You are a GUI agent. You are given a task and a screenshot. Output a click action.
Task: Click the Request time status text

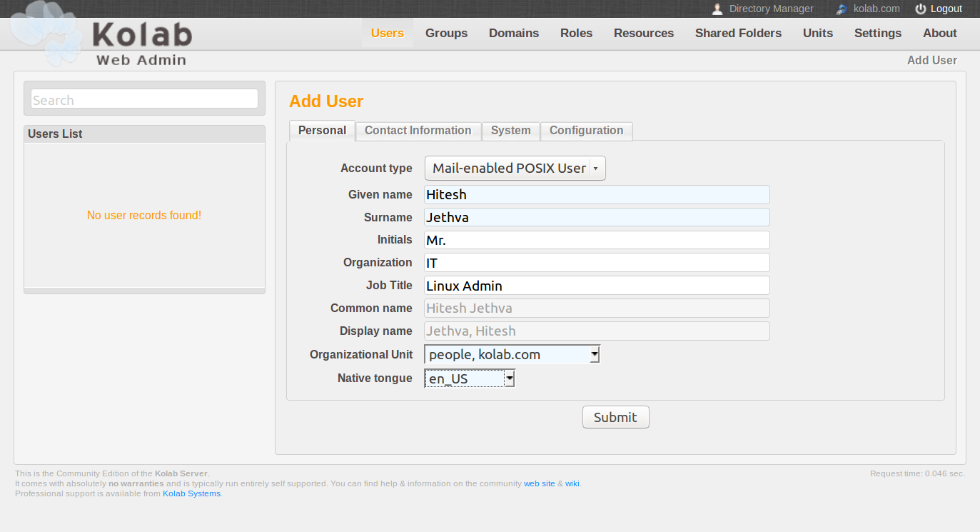pyautogui.click(x=917, y=473)
